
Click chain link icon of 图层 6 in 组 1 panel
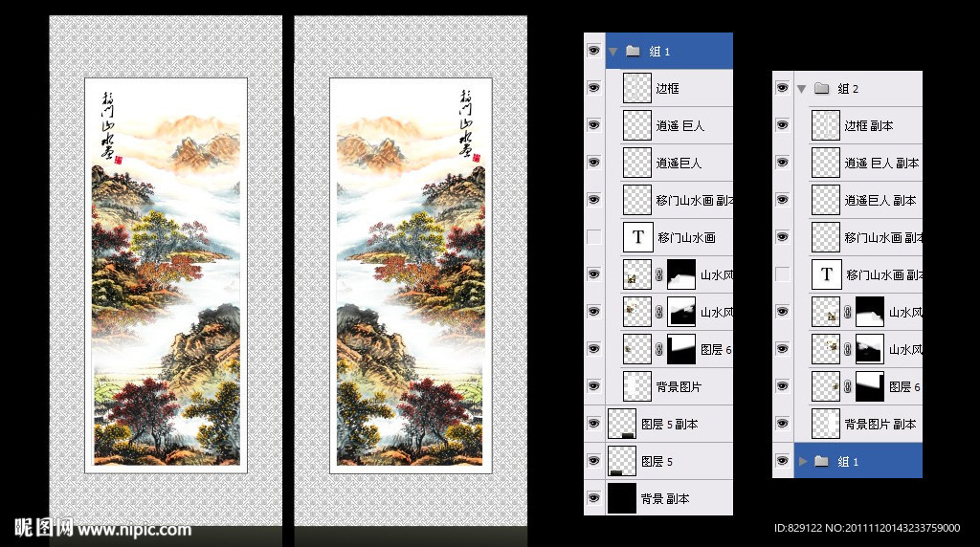point(659,349)
